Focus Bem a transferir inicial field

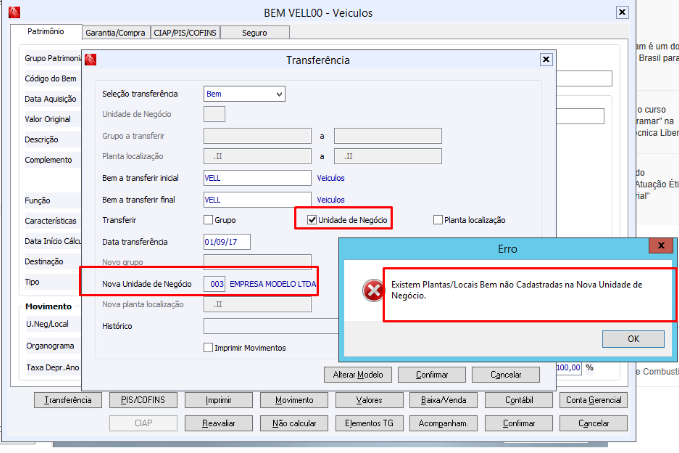(257, 178)
